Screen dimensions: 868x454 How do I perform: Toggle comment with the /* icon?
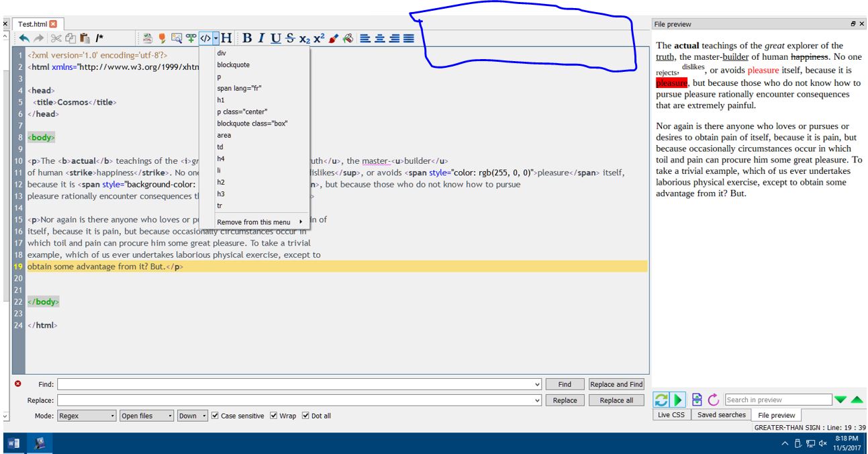(x=99, y=38)
